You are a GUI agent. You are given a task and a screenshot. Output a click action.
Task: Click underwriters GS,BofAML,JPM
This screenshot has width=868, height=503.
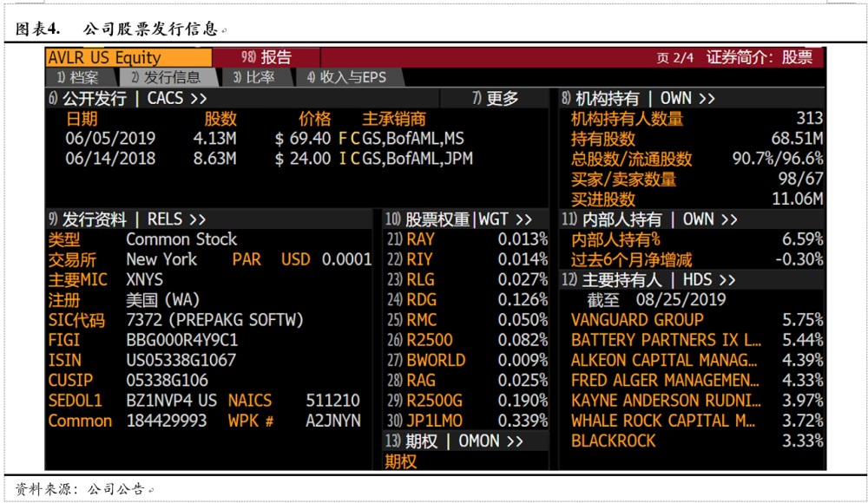(418, 159)
